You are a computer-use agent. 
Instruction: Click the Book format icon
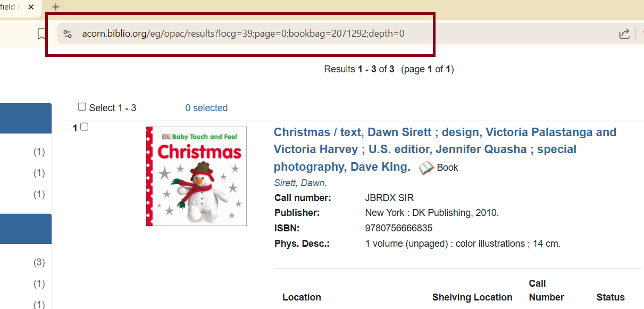426,168
